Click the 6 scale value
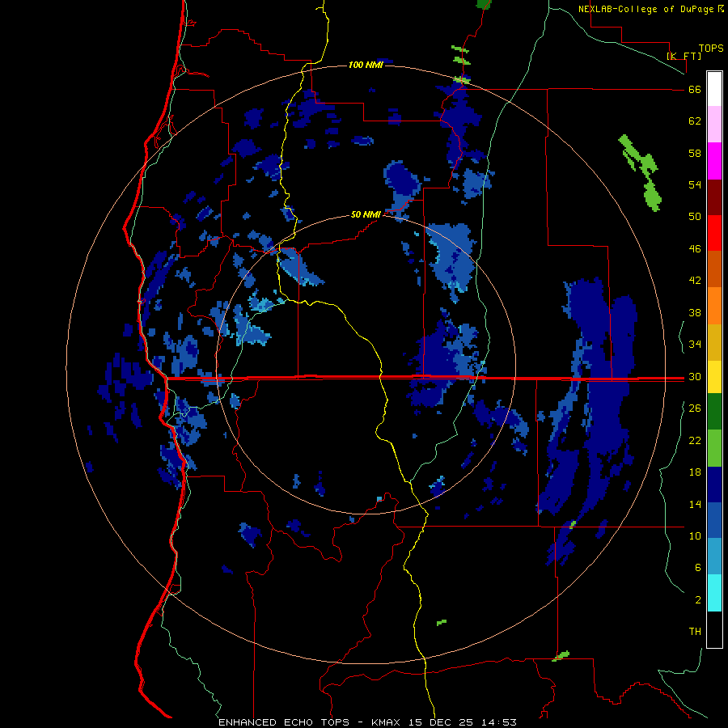This screenshot has height=728, width=728. pyautogui.click(x=698, y=567)
